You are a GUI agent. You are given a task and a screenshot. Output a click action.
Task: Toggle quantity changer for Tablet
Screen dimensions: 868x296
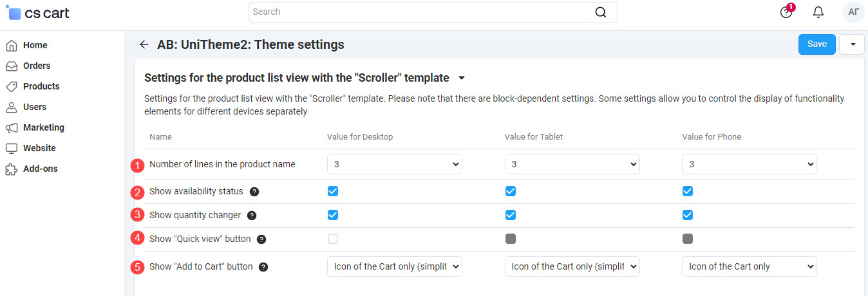(x=511, y=215)
